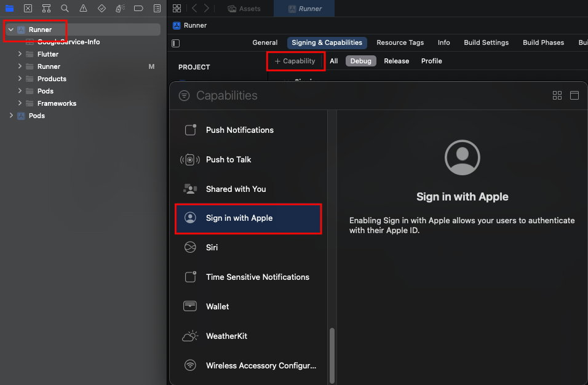Click the Runner breadcrumb in jump bar

click(x=190, y=25)
